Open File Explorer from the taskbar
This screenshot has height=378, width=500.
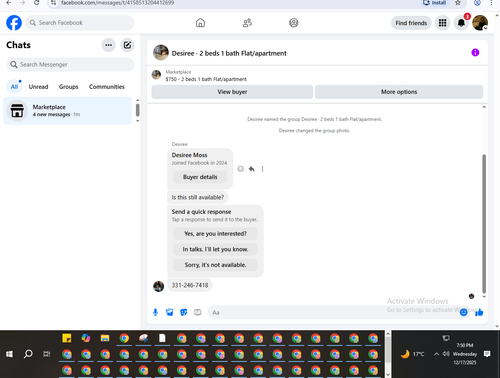click(105, 338)
